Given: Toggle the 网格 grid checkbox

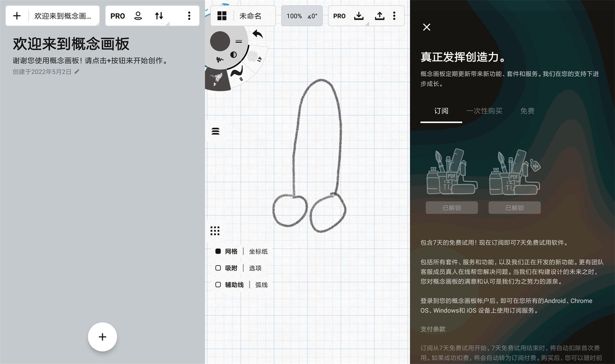Looking at the screenshot, I should 218,251.
